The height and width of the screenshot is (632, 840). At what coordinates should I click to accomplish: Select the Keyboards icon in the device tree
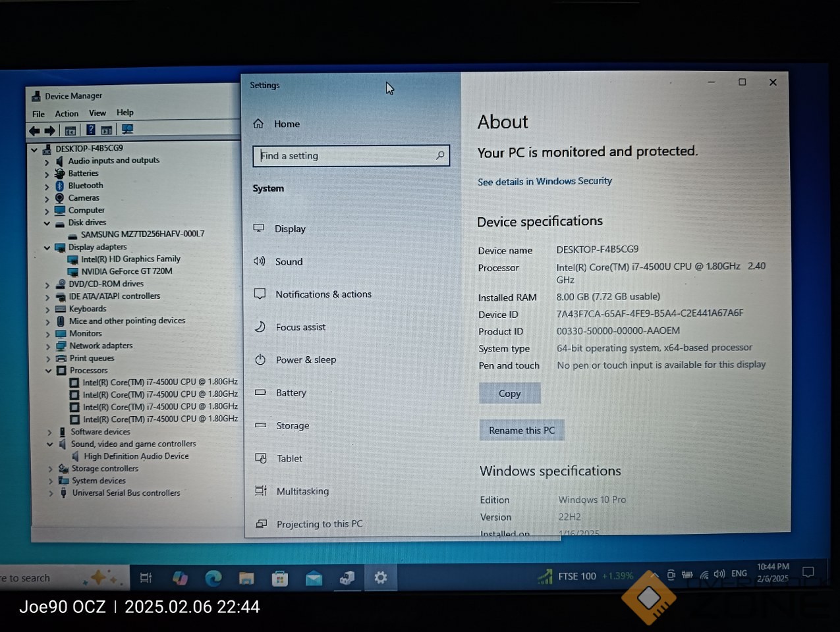[61, 309]
